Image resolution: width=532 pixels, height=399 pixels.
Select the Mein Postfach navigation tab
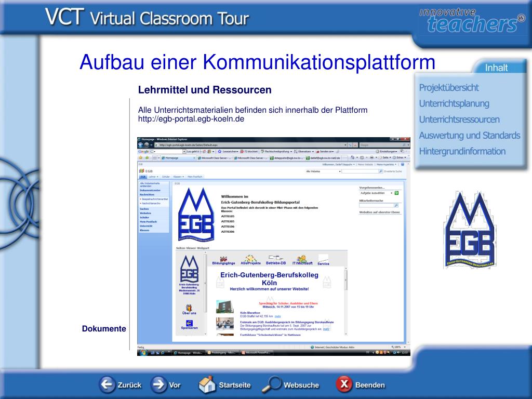point(195,177)
